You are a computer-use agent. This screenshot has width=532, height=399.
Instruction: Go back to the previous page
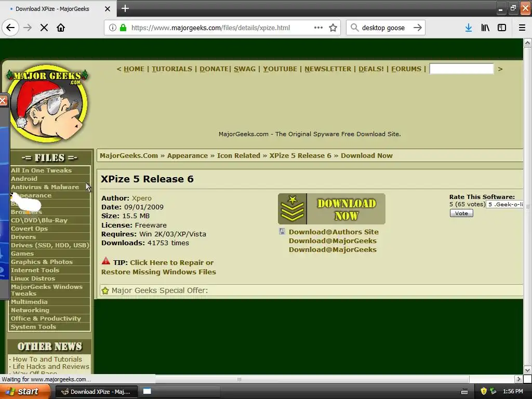[10, 28]
